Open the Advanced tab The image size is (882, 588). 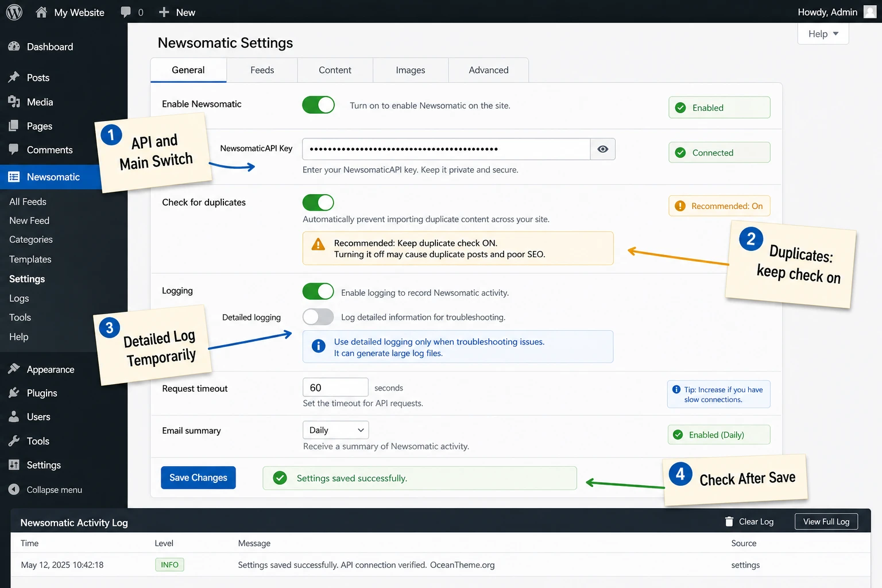(489, 70)
